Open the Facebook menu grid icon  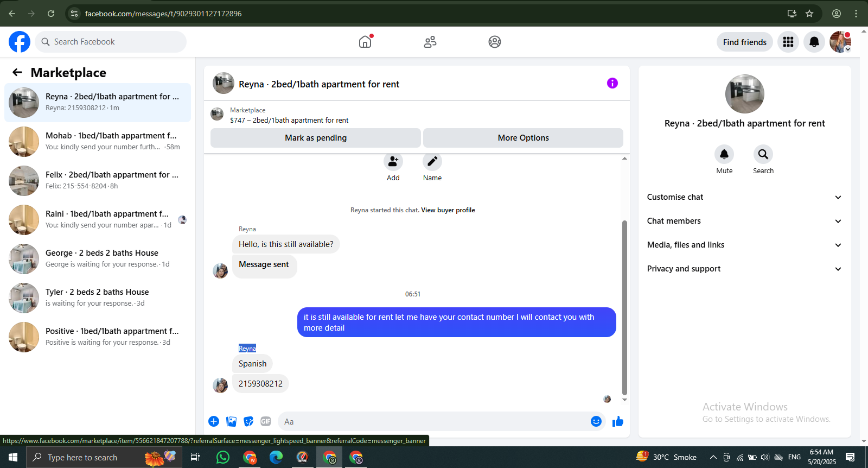click(x=788, y=42)
